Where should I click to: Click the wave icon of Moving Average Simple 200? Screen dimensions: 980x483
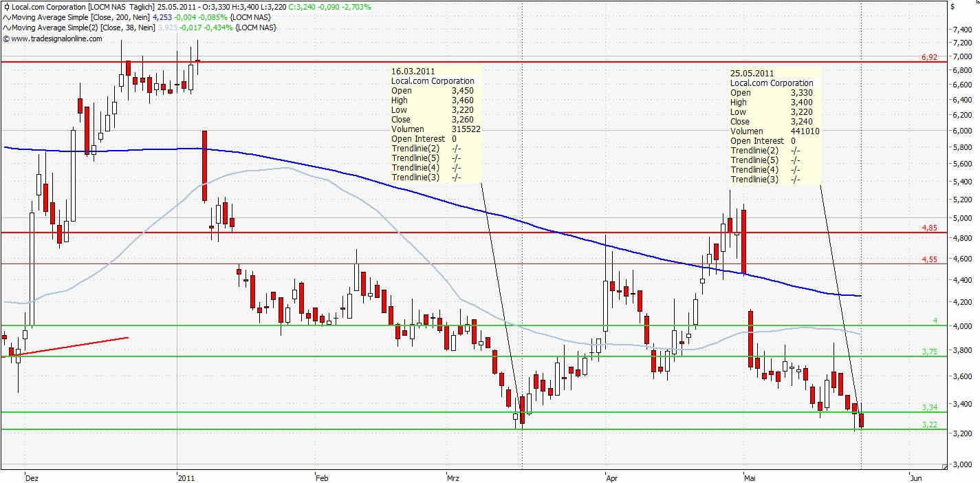(6, 17)
